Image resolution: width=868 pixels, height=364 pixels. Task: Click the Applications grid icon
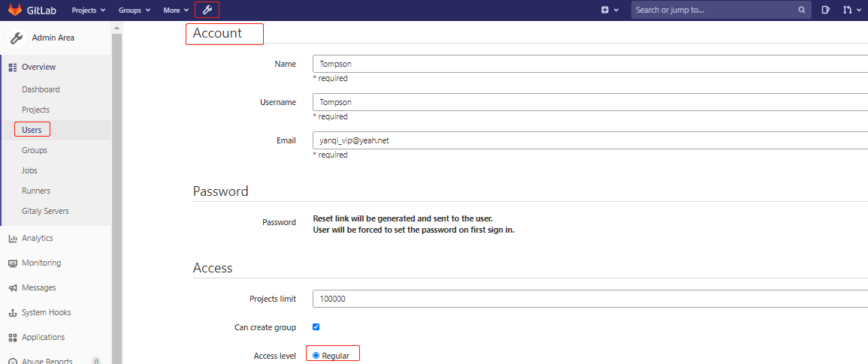pyautogui.click(x=13, y=338)
